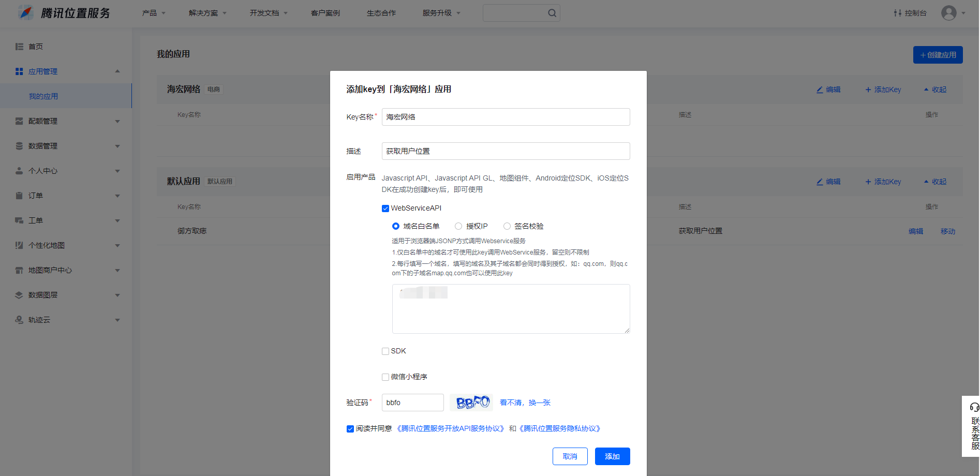Click 移动 link in the key row
Image resolution: width=980 pixels, height=476 pixels.
point(948,231)
